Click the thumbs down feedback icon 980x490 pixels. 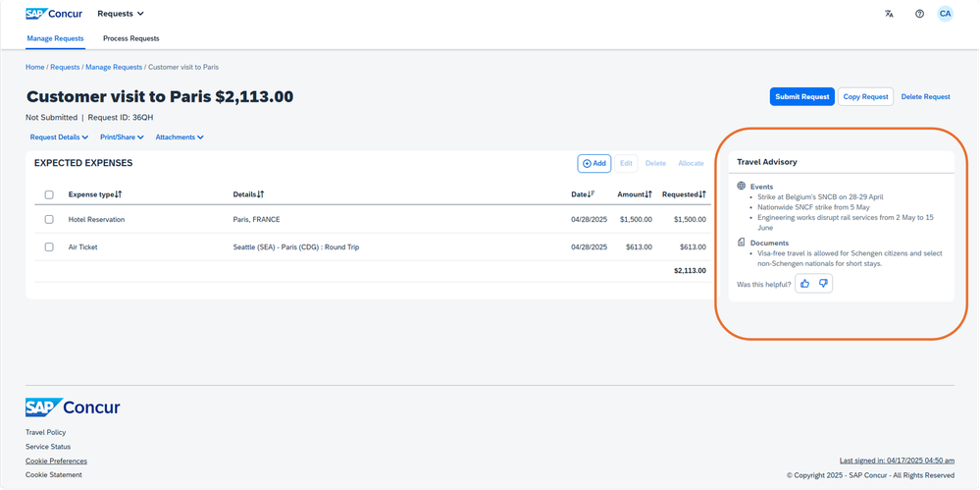[x=823, y=284]
